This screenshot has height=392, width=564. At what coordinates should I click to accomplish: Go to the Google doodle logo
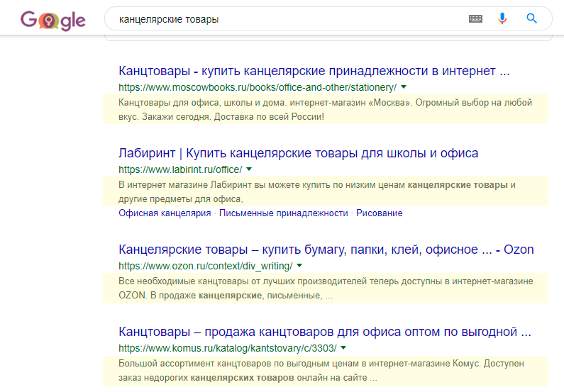pyautogui.click(x=53, y=20)
